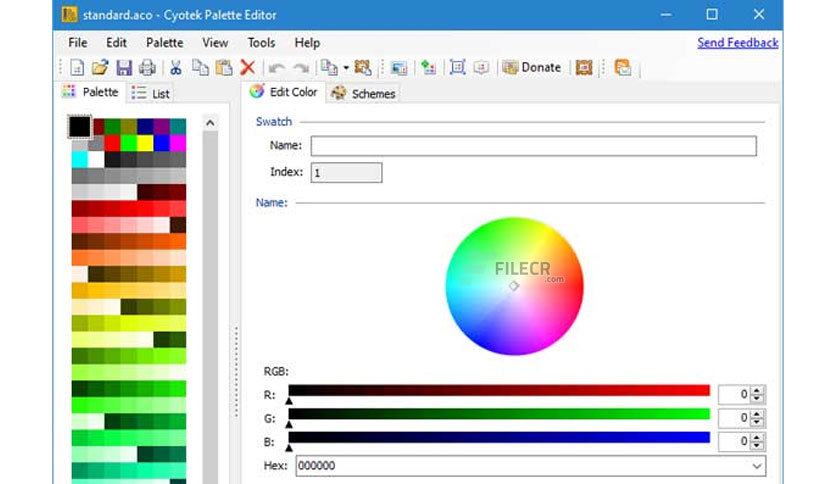Switch to the Palette tab
This screenshot has width=836, height=484.
click(91, 92)
